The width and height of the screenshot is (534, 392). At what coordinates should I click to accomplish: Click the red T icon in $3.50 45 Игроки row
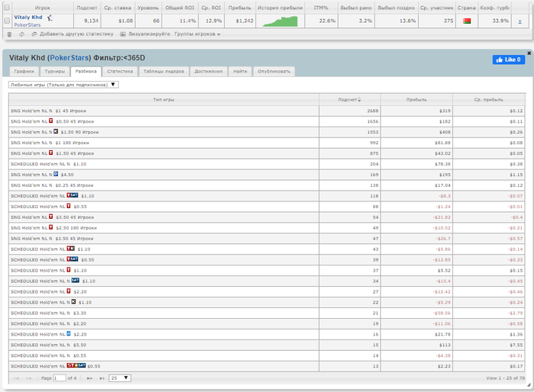pos(51,217)
